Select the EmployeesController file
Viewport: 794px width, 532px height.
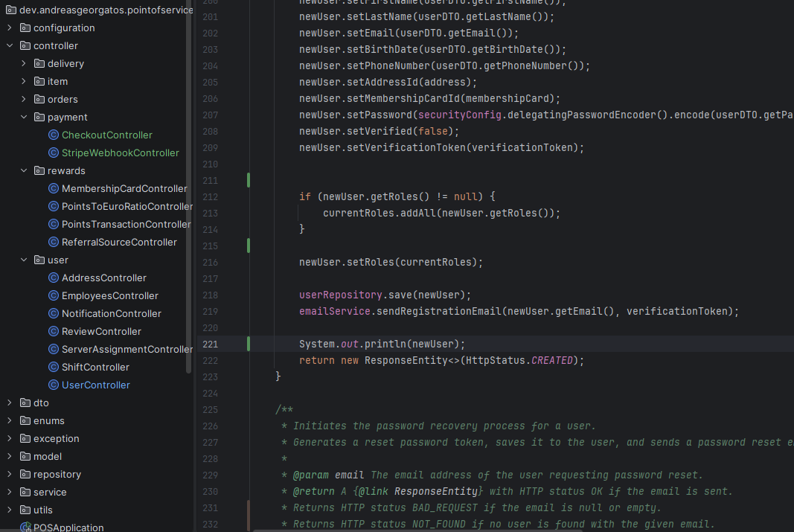click(109, 295)
